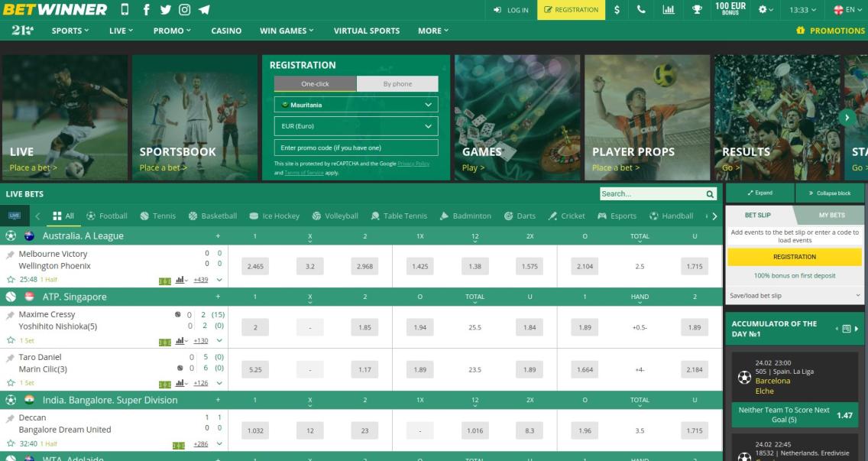
Task: Favorite the Taro Daniel match star
Action: 11,382
